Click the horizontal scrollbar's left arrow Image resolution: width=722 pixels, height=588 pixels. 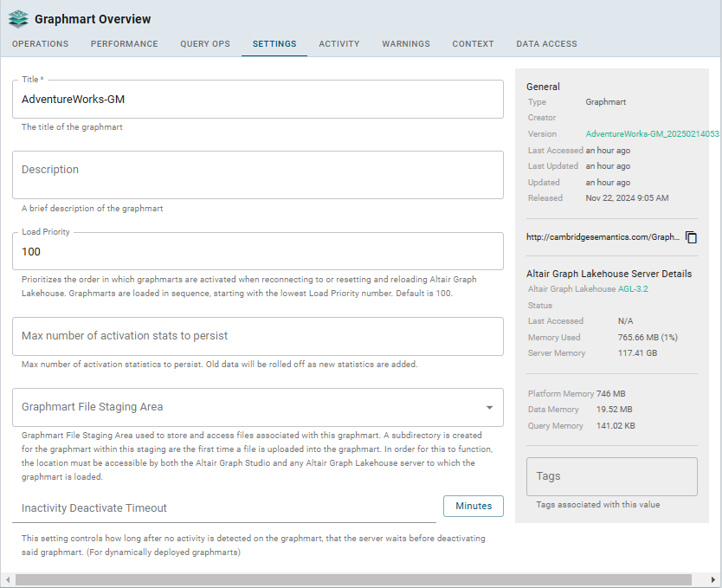(x=7, y=579)
